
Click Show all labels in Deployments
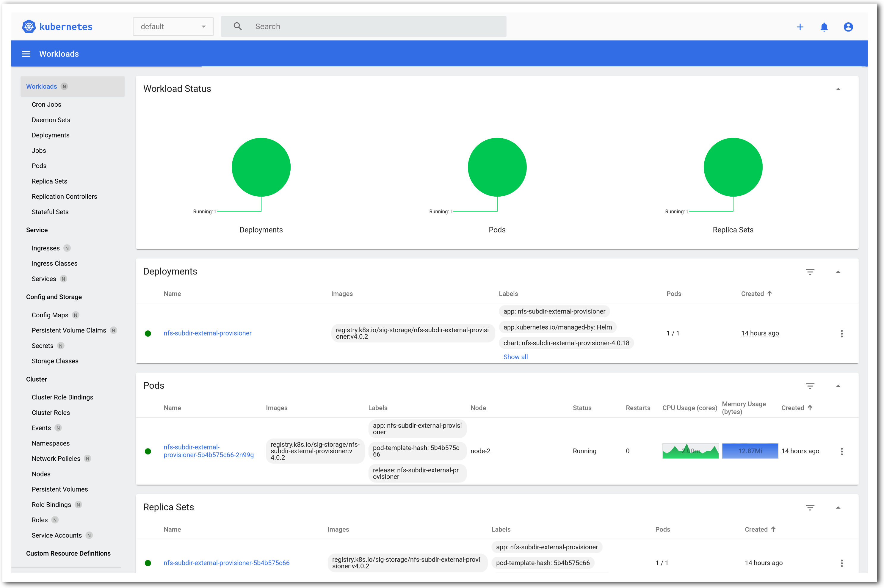click(x=515, y=357)
